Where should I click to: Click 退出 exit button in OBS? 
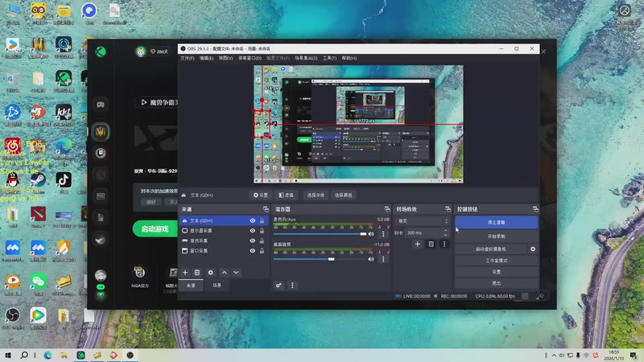(497, 283)
